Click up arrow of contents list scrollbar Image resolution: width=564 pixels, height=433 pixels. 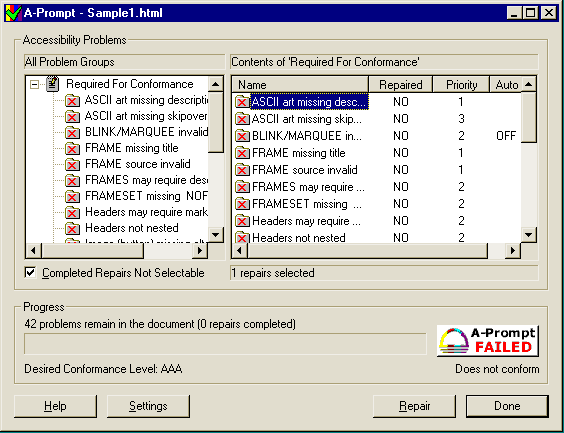click(528, 85)
